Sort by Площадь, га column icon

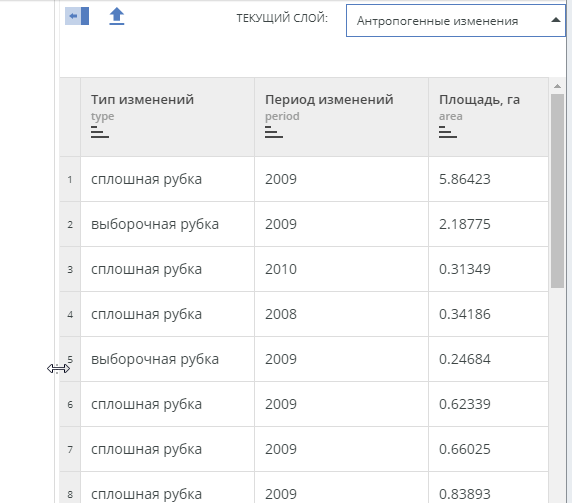(x=448, y=132)
